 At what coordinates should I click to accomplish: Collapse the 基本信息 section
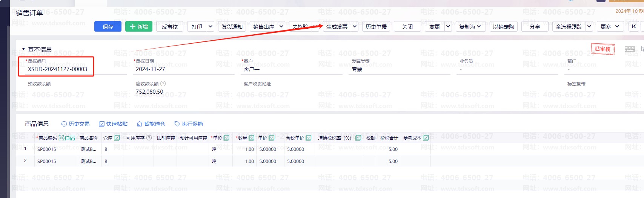pos(23,49)
